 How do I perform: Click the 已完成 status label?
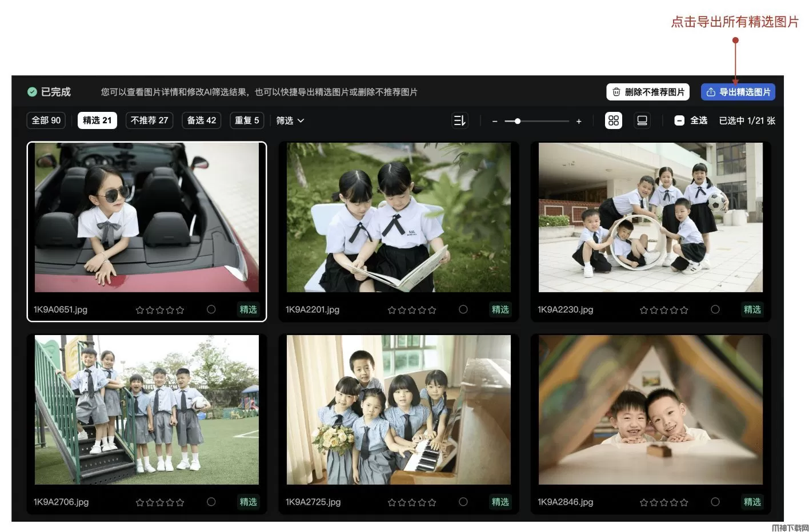(56, 92)
